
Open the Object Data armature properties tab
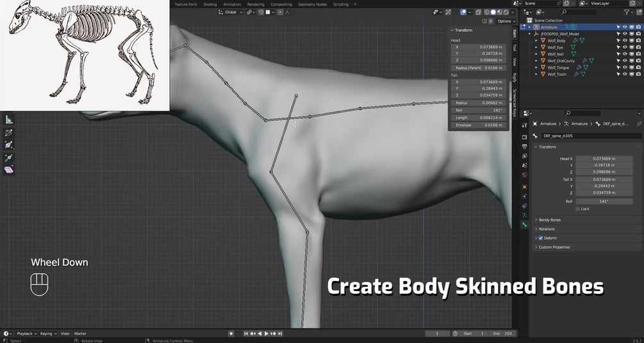[x=524, y=215]
